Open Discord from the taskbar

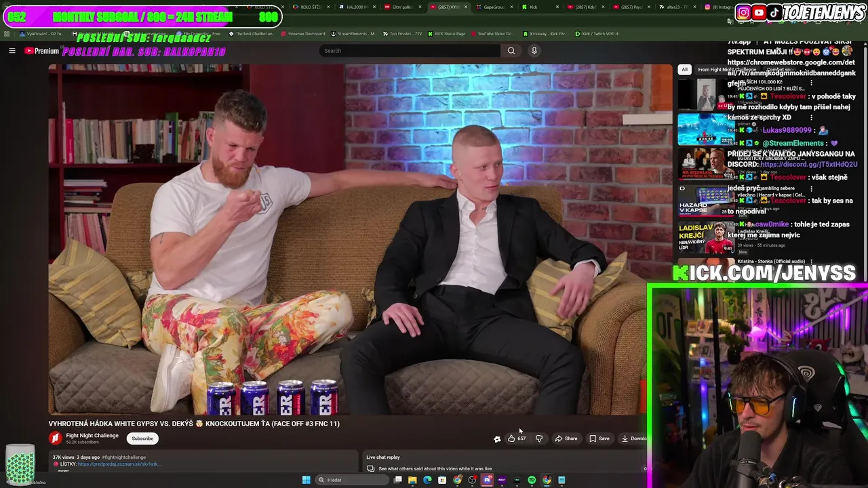tap(487, 480)
